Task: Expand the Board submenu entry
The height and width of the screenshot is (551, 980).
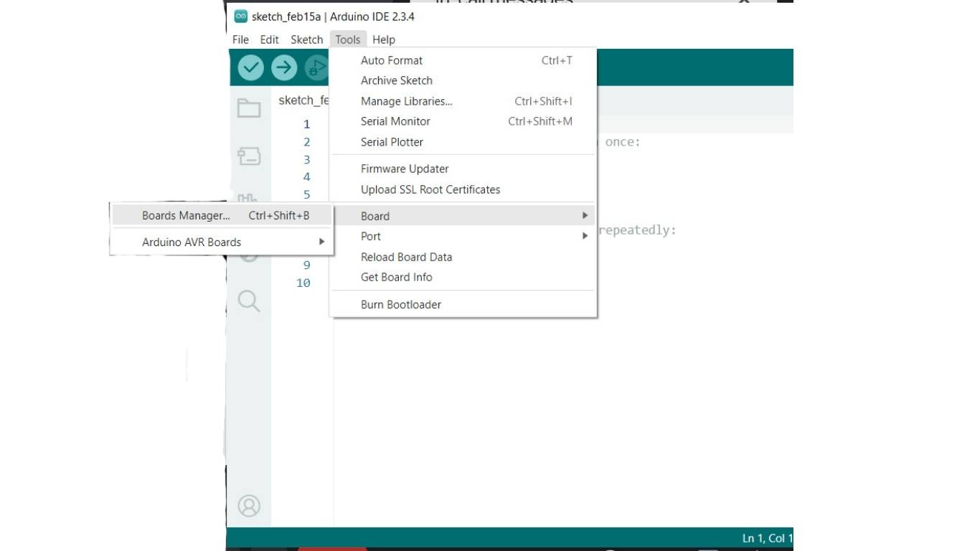Action: coord(463,216)
